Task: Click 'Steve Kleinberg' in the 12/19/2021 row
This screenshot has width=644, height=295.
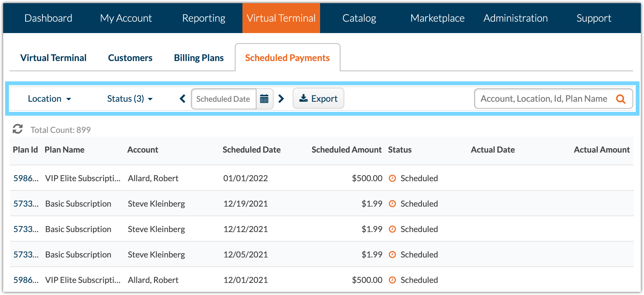Action: coord(156,204)
